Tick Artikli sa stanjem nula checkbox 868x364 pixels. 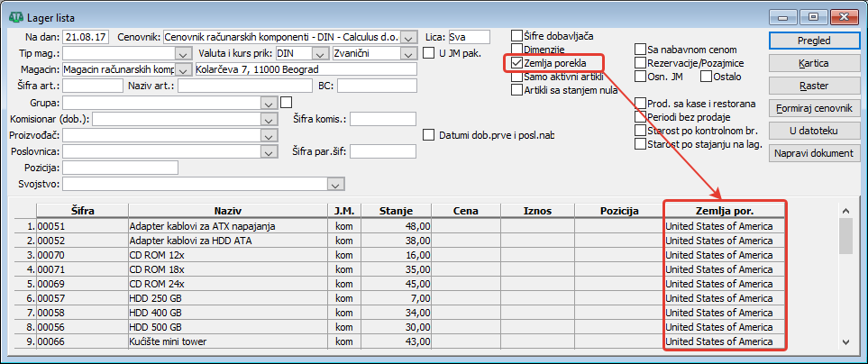(516, 90)
